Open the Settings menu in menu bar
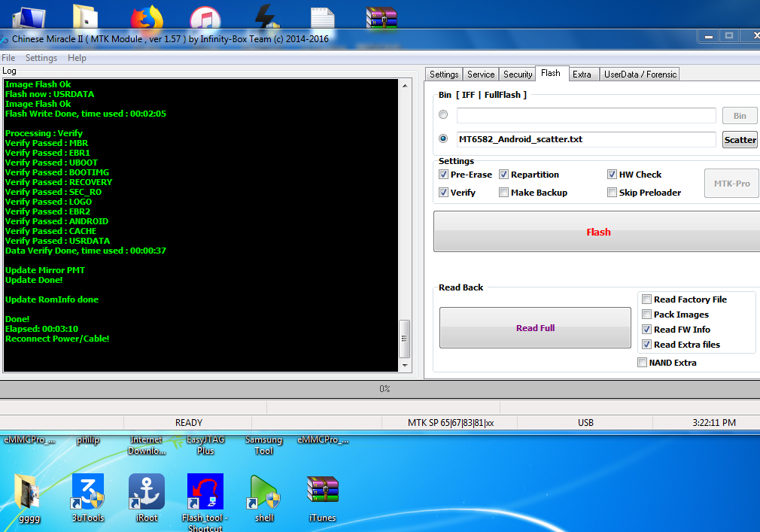The width and height of the screenshot is (760, 532). (x=41, y=58)
